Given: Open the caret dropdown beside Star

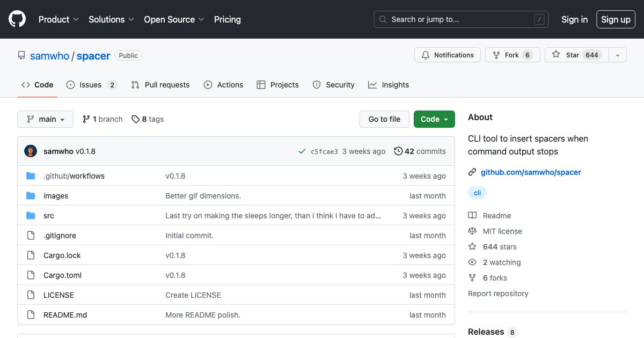Looking at the screenshot, I should [618, 55].
